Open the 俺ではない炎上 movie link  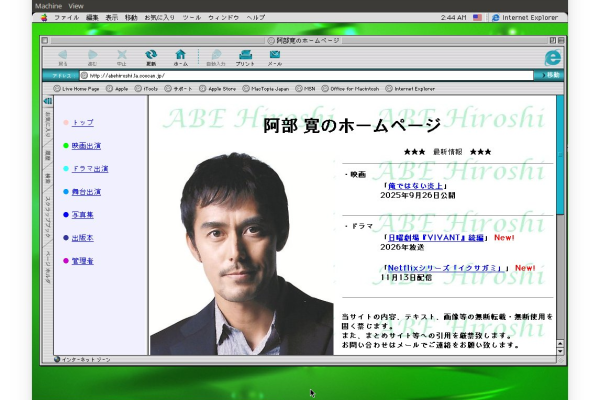coord(415,186)
